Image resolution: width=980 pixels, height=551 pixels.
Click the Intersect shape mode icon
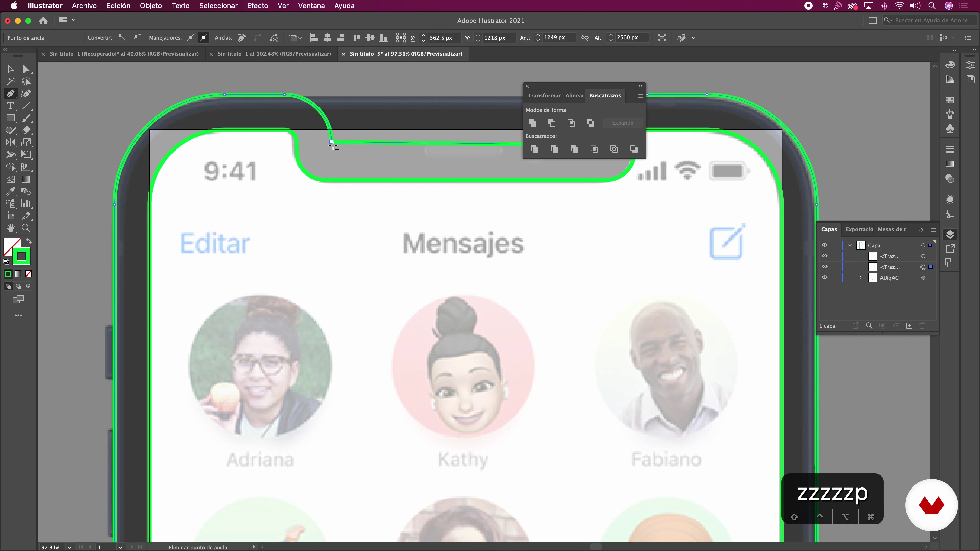(571, 123)
